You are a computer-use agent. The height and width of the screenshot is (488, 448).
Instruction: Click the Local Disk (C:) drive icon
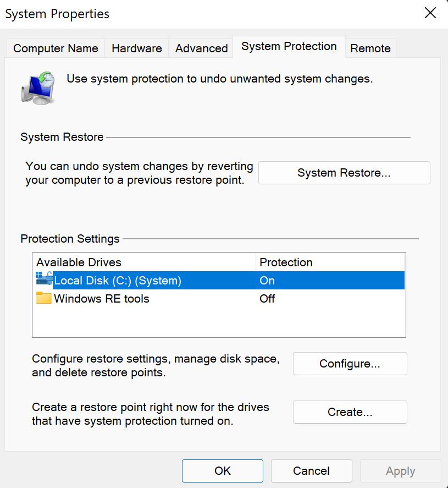44,280
